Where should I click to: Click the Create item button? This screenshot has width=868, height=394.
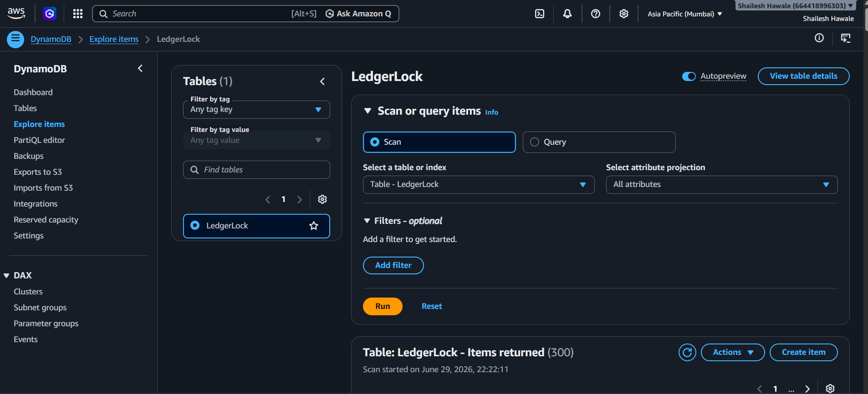tap(803, 352)
